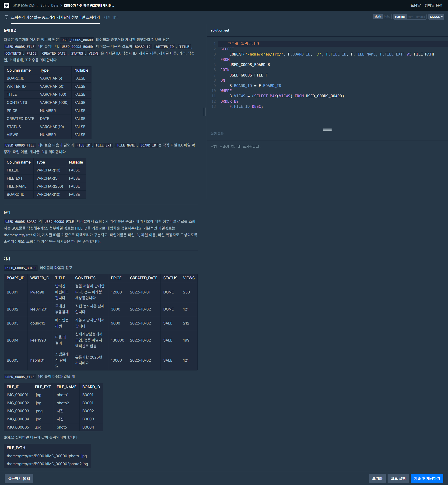Open the 제출 내역 tab

click(x=111, y=17)
